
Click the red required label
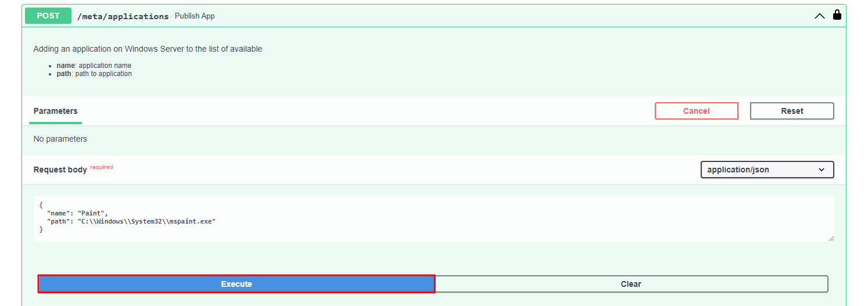(x=102, y=167)
